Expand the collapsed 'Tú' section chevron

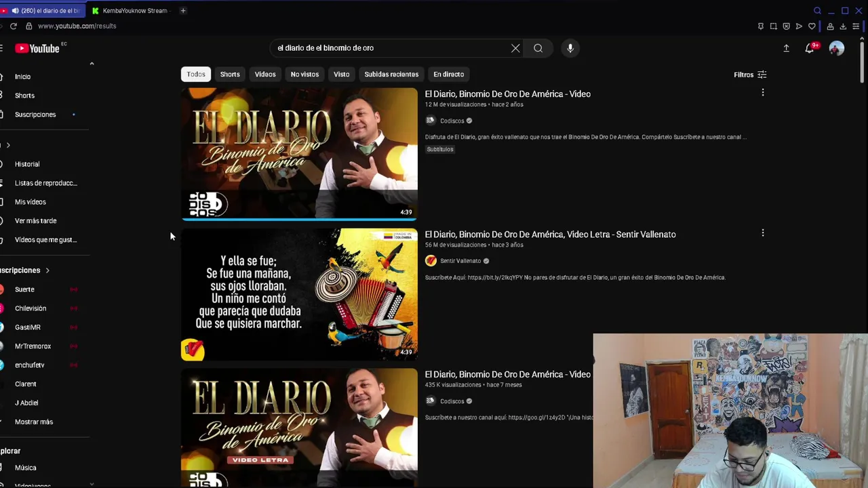point(8,145)
